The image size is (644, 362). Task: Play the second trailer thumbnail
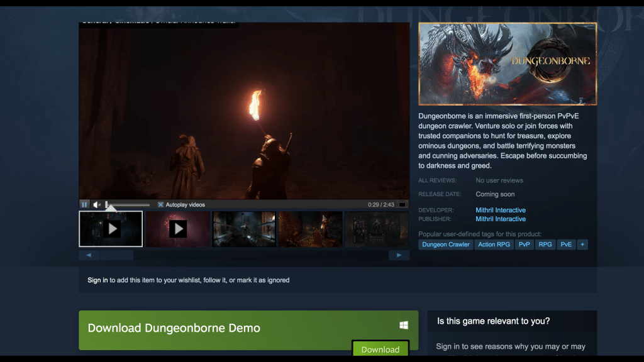178,229
